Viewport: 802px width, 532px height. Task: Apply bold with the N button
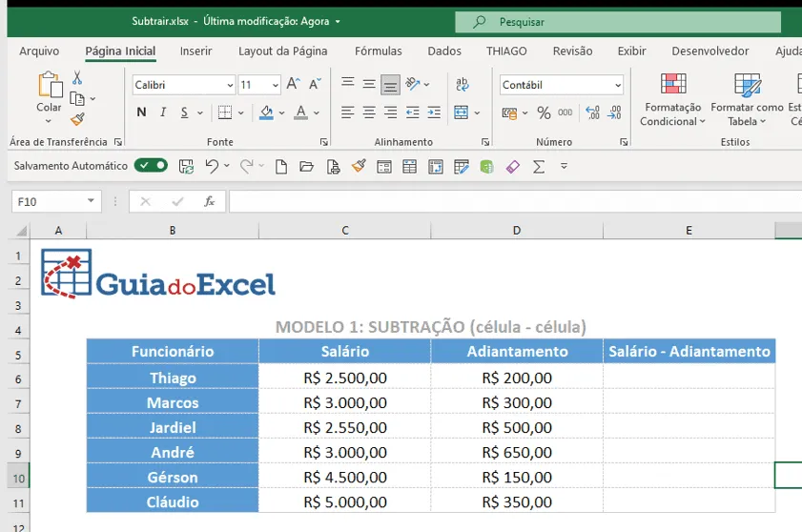(x=142, y=113)
